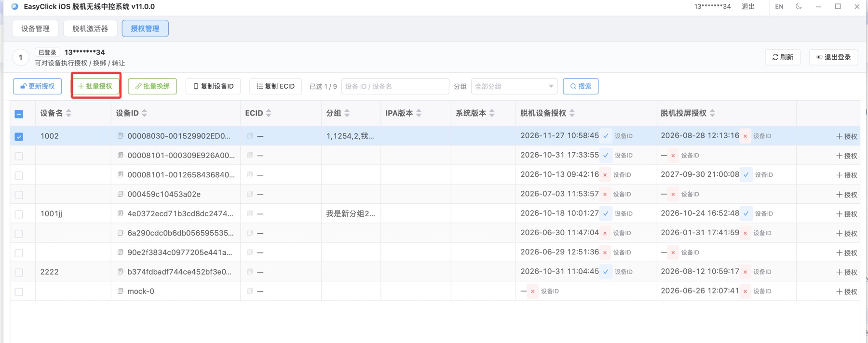Copy device ID icon for 000459c10453a02e
868x343 pixels.
point(121,194)
